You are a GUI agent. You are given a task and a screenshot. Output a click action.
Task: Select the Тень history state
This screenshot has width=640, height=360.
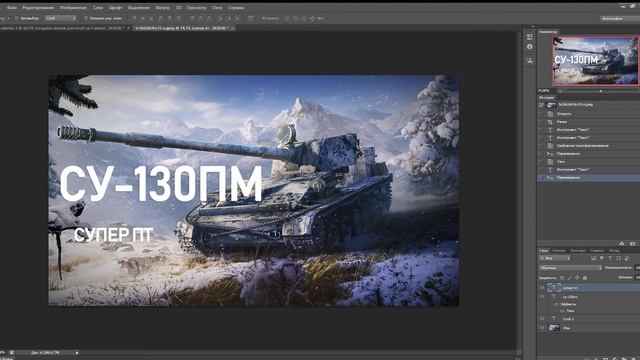588,162
